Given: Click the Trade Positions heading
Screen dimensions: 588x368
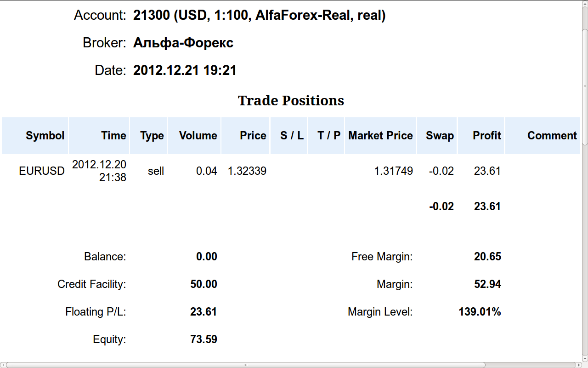Looking at the screenshot, I should tap(291, 100).
